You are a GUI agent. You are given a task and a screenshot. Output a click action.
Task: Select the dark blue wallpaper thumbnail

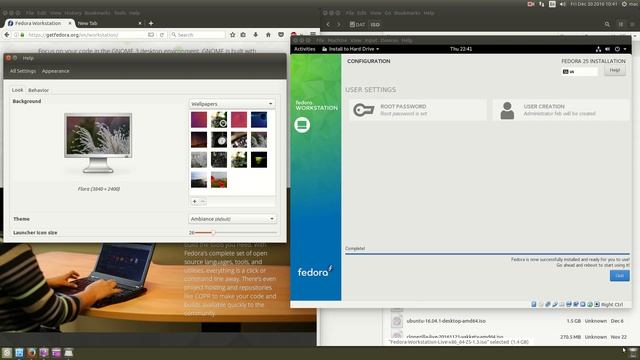point(259,120)
